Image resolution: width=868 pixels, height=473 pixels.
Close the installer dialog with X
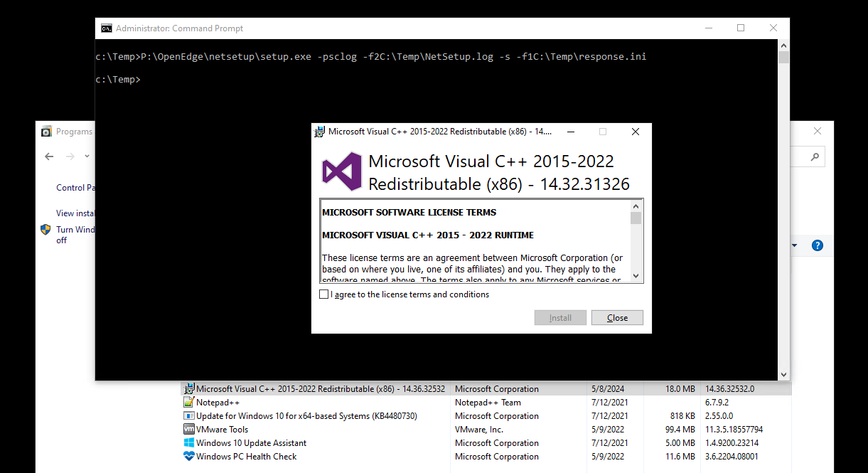pyautogui.click(x=636, y=132)
